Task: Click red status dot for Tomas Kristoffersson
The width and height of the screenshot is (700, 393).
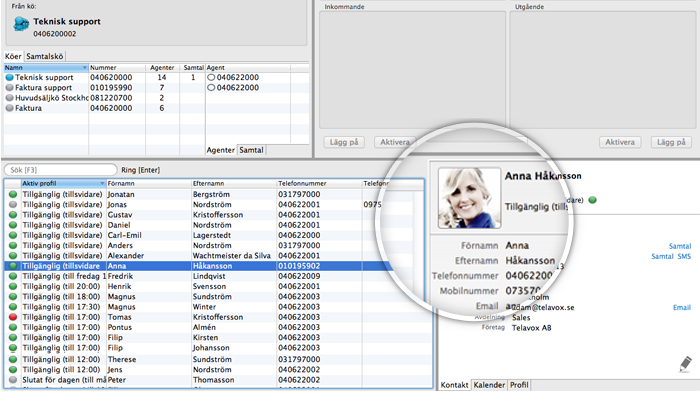Action: coord(13,317)
